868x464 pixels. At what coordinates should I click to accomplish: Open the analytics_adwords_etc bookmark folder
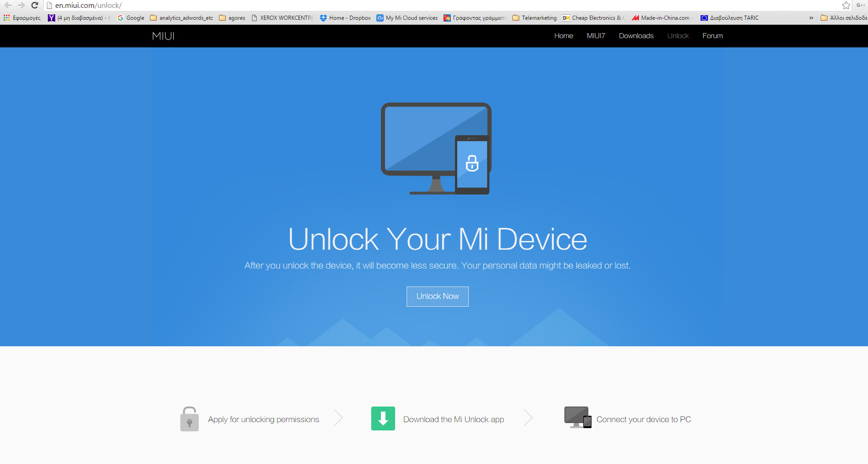(x=182, y=18)
